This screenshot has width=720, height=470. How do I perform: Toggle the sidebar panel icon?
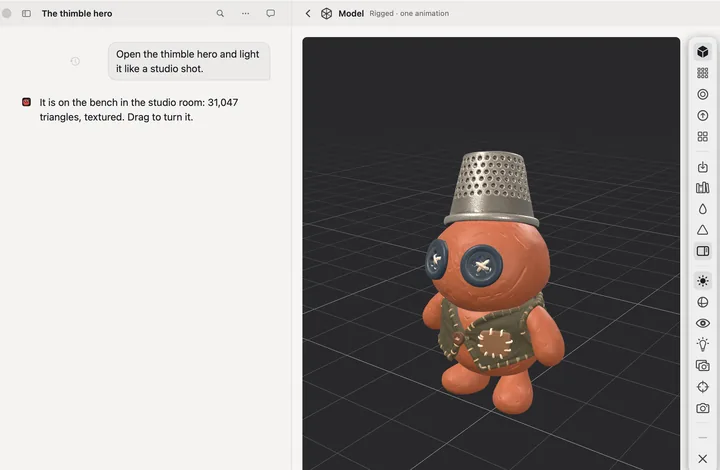(x=26, y=13)
